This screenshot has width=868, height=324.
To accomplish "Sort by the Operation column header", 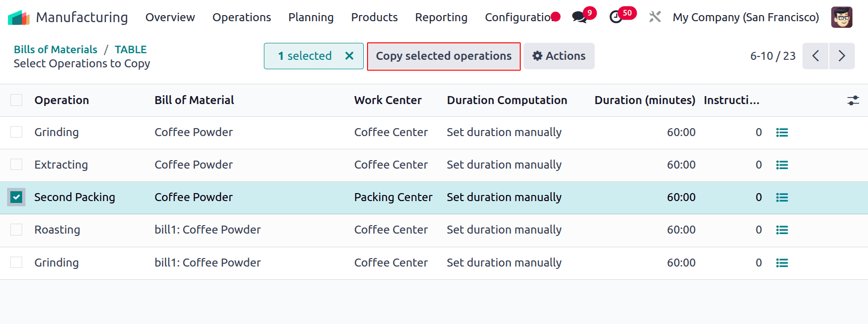I will [x=62, y=100].
